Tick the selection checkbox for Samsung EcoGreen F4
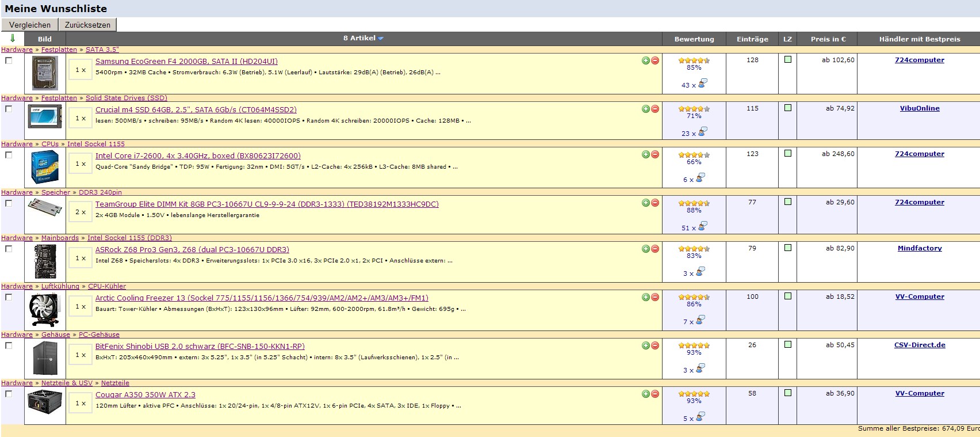 [x=9, y=60]
